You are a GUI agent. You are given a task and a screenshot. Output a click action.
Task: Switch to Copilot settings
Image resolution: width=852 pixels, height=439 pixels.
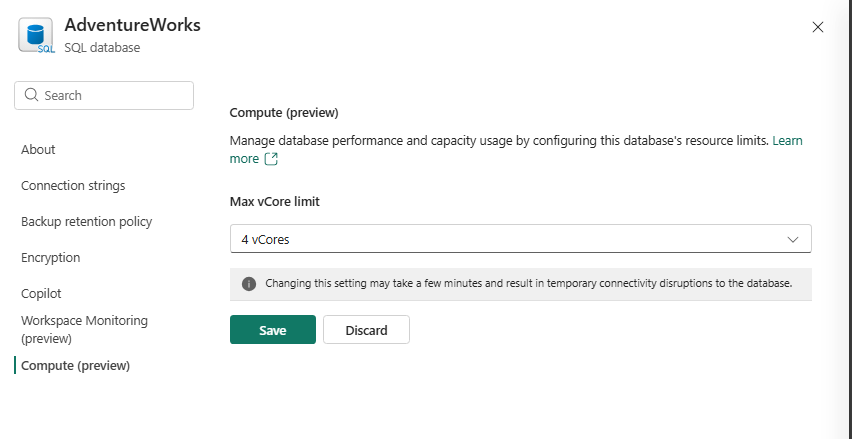coord(41,293)
